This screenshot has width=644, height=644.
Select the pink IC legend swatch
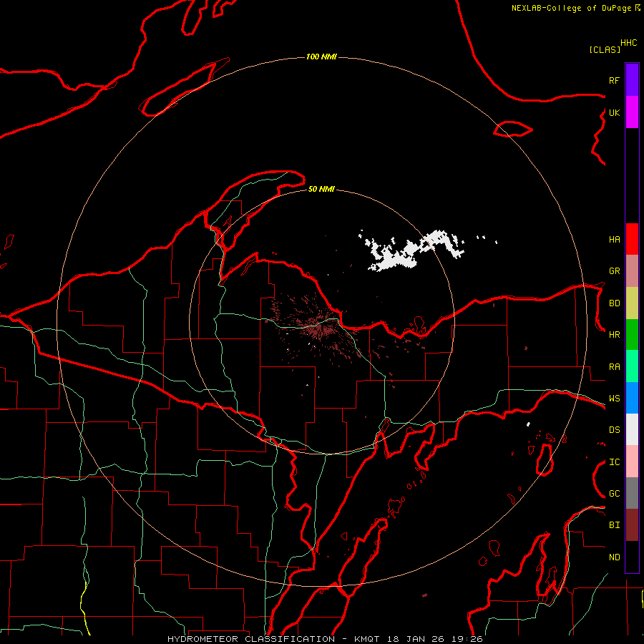point(632,462)
